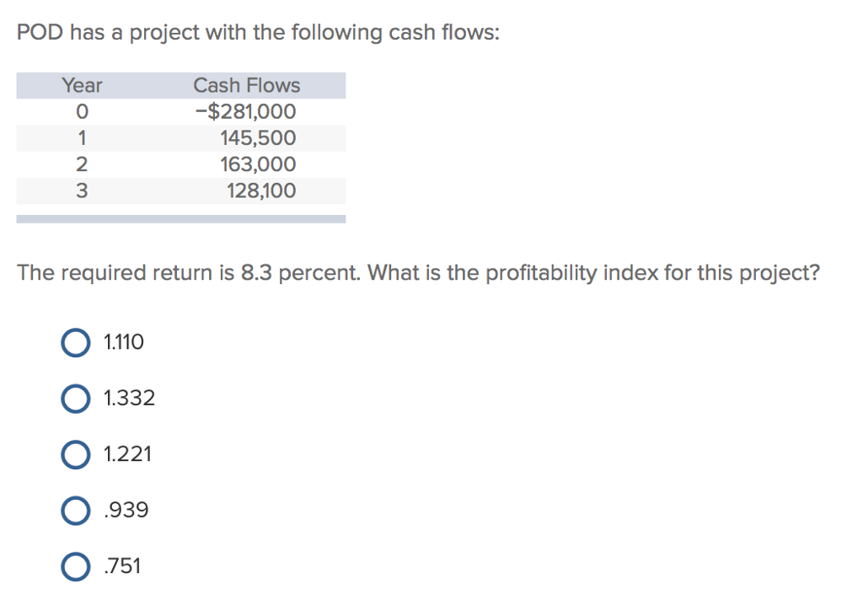Click the text stating the required return

[x=169, y=272]
